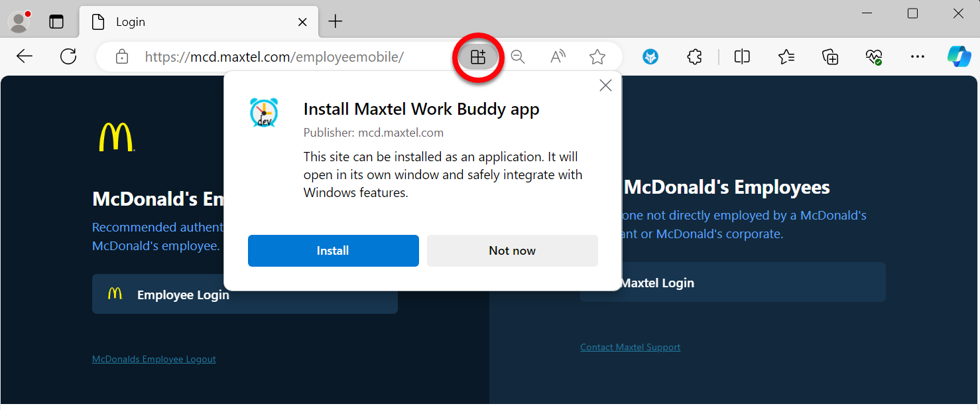980x410 pixels.
Task: Close the install app popup
Action: click(x=605, y=86)
